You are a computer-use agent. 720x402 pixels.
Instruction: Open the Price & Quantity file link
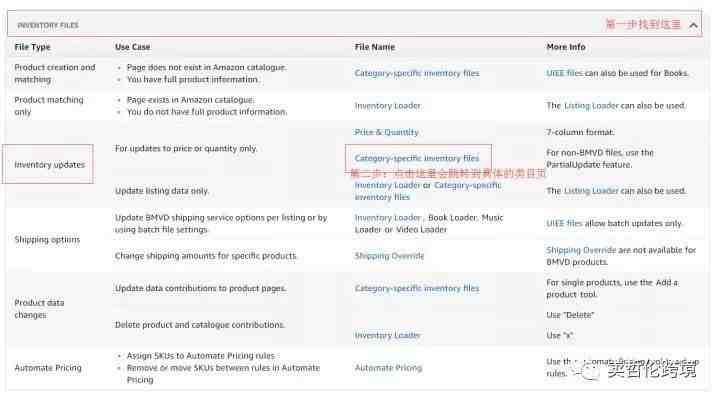386,132
